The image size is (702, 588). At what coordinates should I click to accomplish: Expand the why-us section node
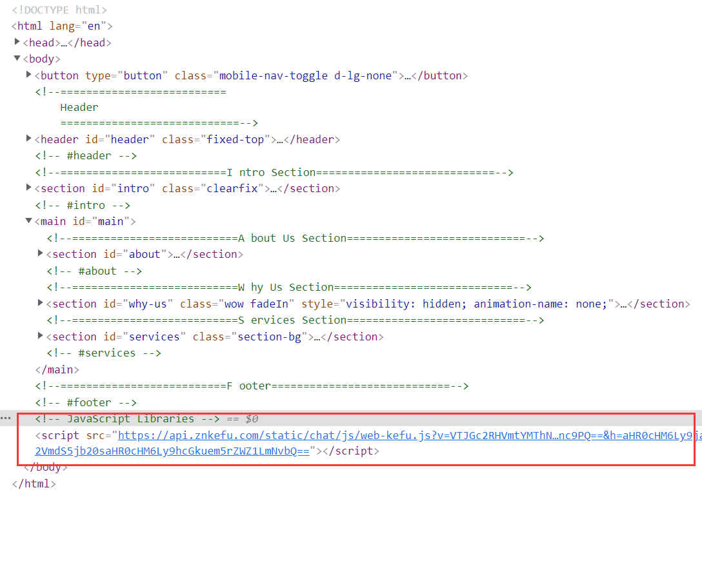[x=40, y=303]
